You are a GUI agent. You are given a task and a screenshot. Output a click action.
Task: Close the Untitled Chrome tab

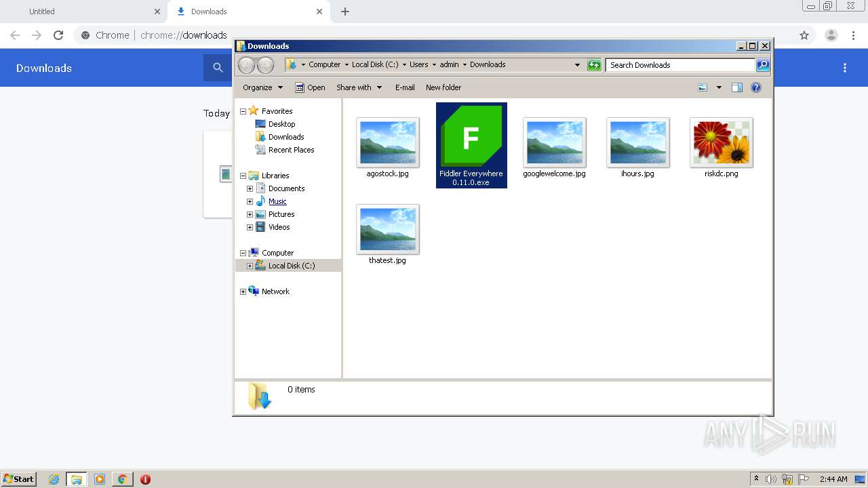157,12
